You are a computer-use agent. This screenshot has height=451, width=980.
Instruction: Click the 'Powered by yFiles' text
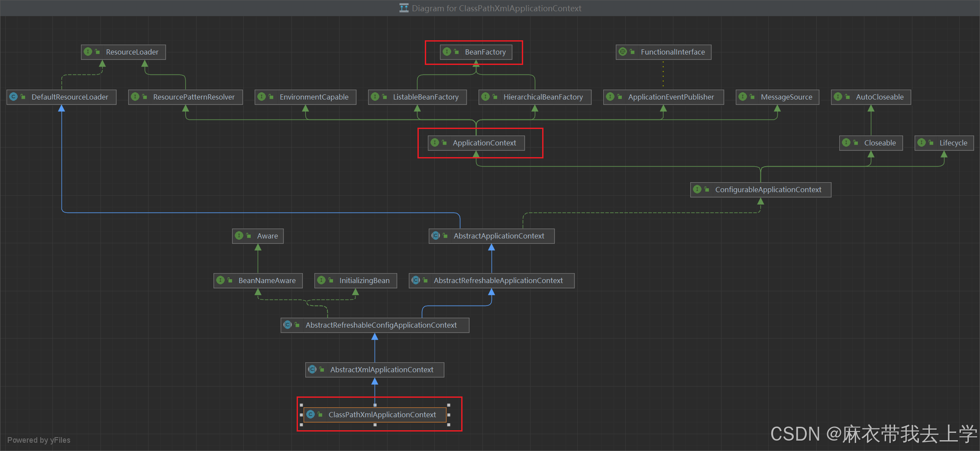[x=39, y=440]
